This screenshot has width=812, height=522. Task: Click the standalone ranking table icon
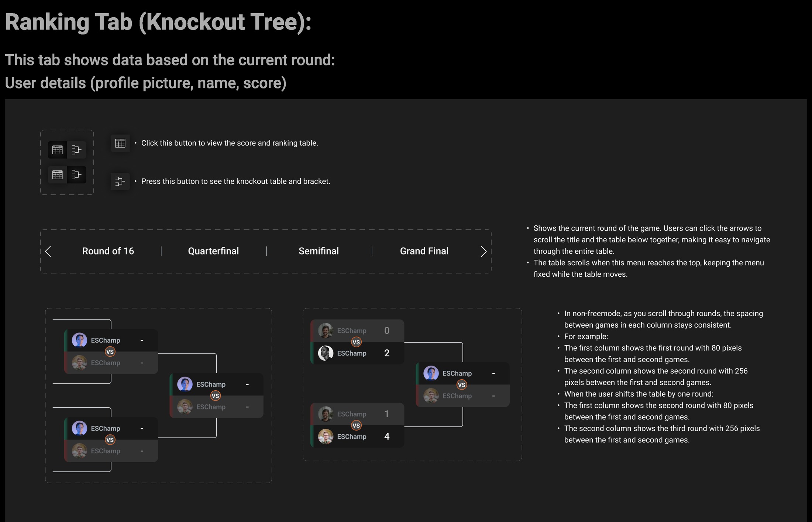[120, 143]
